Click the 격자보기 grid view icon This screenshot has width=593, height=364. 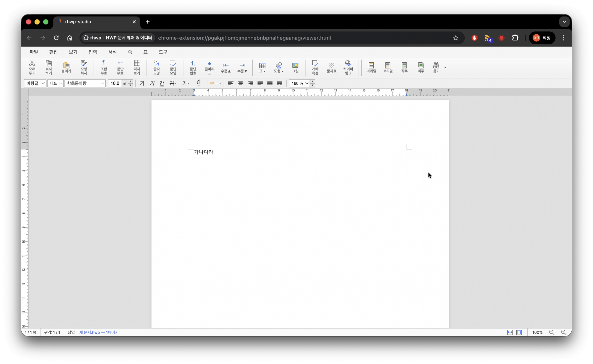point(137,67)
